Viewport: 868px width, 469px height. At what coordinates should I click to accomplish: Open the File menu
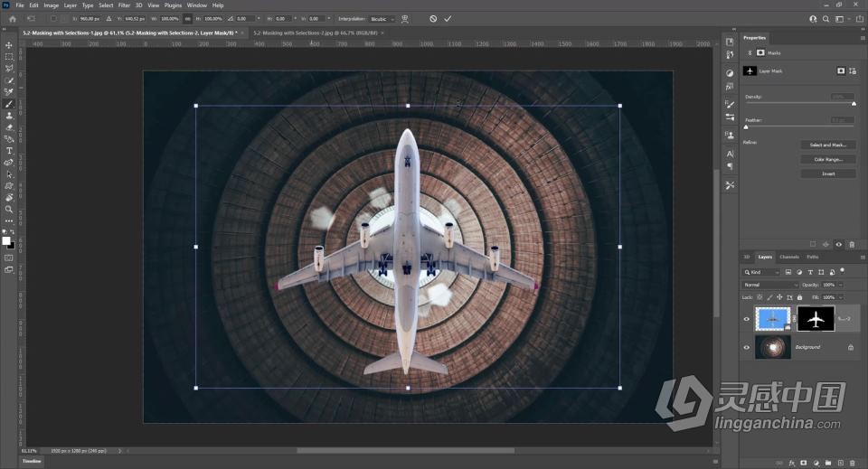pos(20,5)
